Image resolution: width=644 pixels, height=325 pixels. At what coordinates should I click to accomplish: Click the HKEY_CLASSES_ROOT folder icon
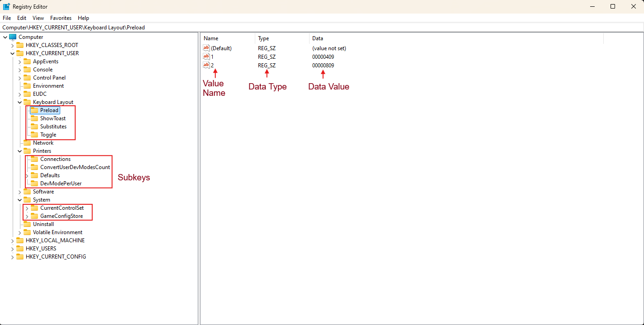click(20, 45)
